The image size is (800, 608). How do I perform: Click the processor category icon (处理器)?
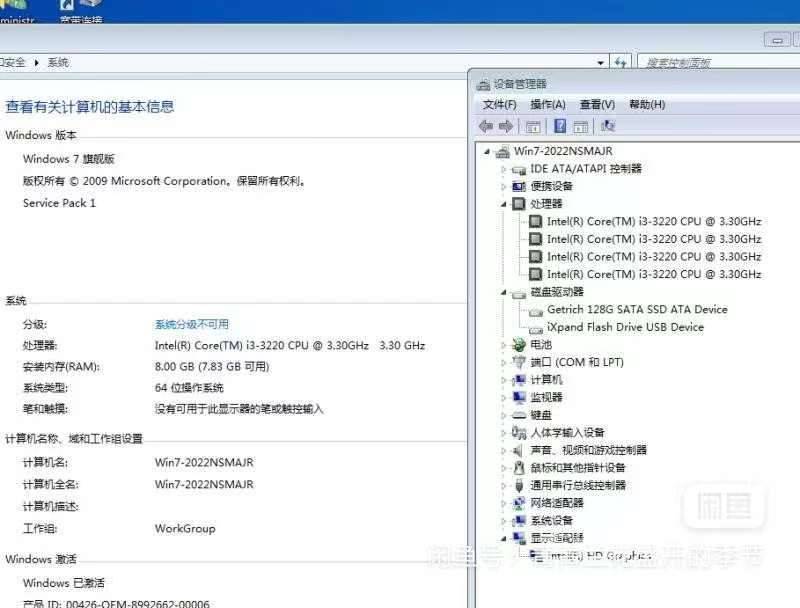[518, 204]
